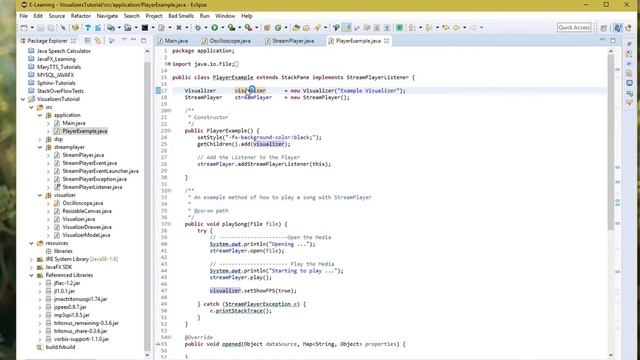This screenshot has height=360, width=640.
Task: Click the Save All toolbar icon
Action: (x=50, y=27)
